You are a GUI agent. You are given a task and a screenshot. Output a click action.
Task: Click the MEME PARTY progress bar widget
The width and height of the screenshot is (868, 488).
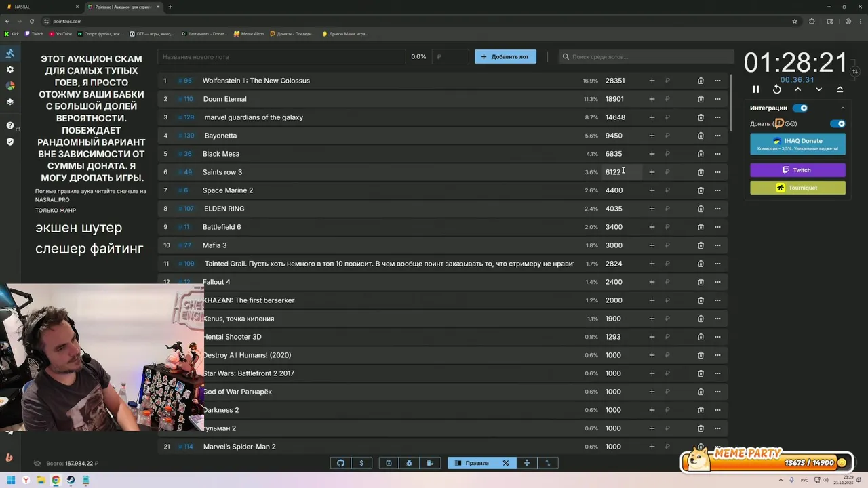[766, 460]
